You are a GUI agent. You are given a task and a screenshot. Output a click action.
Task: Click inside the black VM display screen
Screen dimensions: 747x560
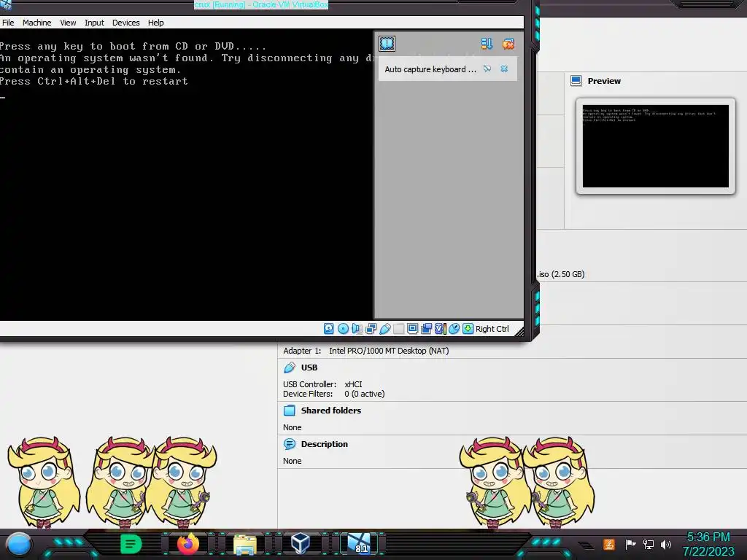(x=186, y=174)
